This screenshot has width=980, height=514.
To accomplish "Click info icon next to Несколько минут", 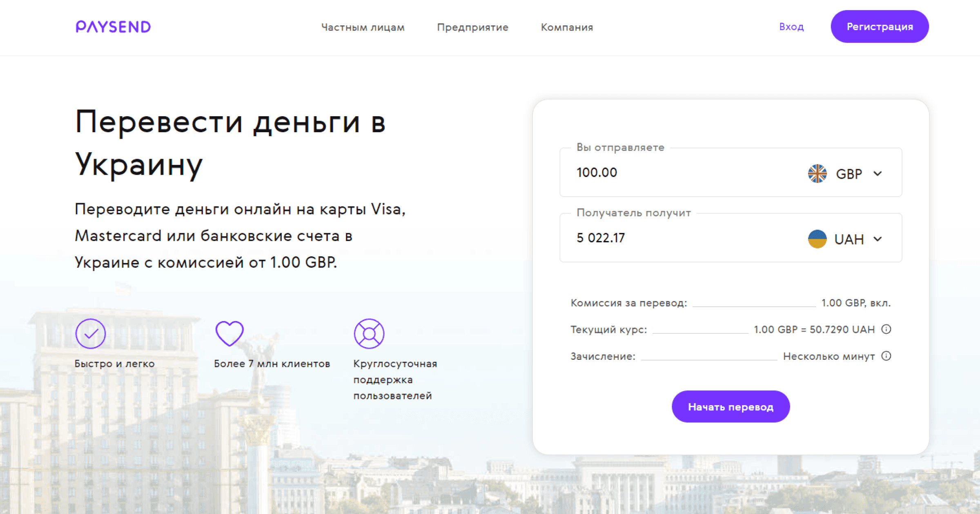I will pyautogui.click(x=886, y=356).
